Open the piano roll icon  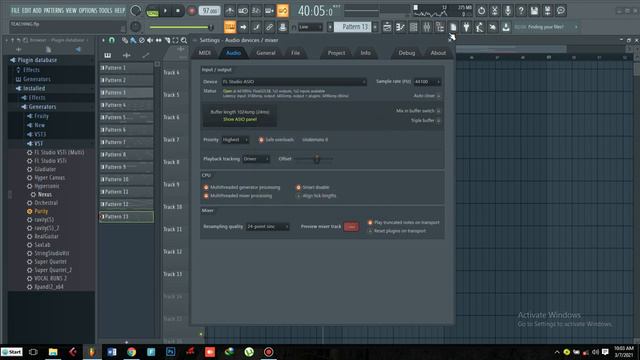coord(400,27)
